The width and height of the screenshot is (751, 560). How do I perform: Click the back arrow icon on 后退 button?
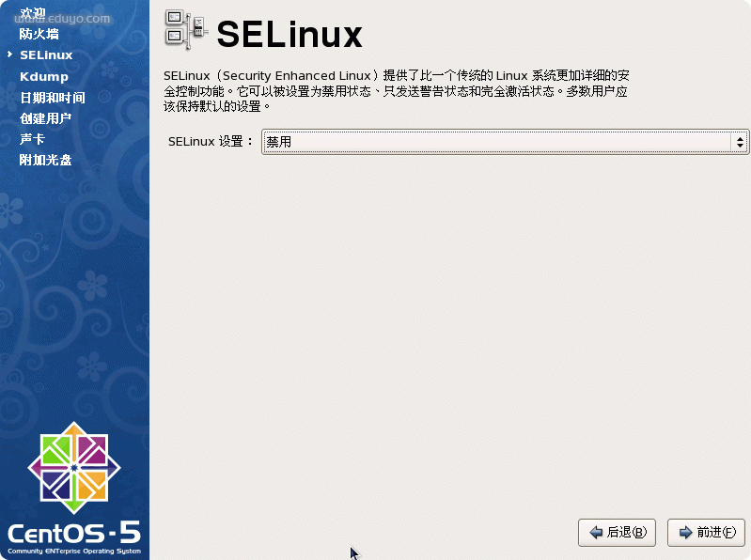tap(596, 532)
